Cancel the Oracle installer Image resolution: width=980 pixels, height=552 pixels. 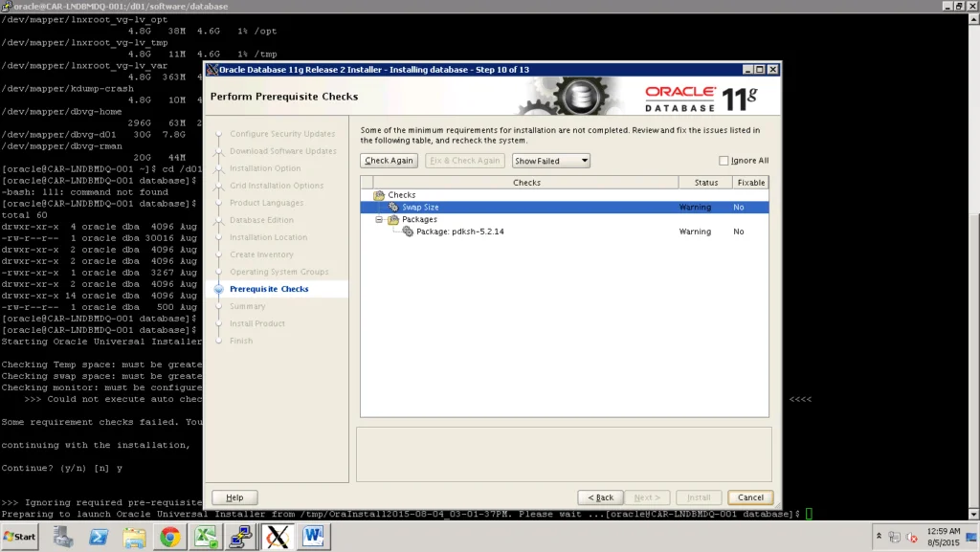tap(750, 497)
